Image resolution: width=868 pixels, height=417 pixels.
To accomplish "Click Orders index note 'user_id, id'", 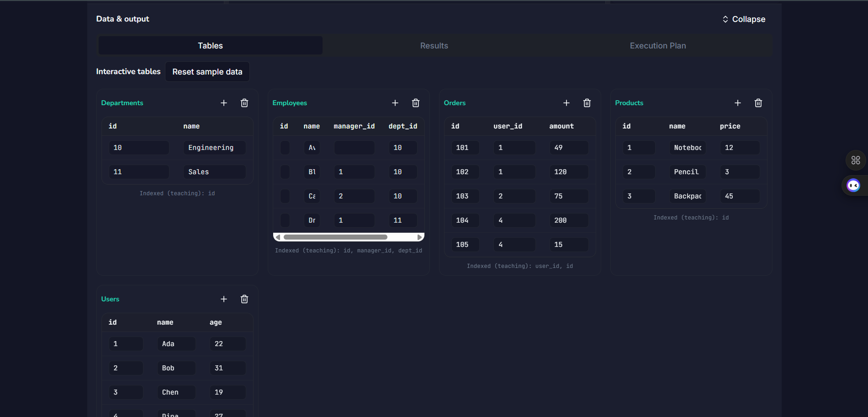I will click(520, 266).
